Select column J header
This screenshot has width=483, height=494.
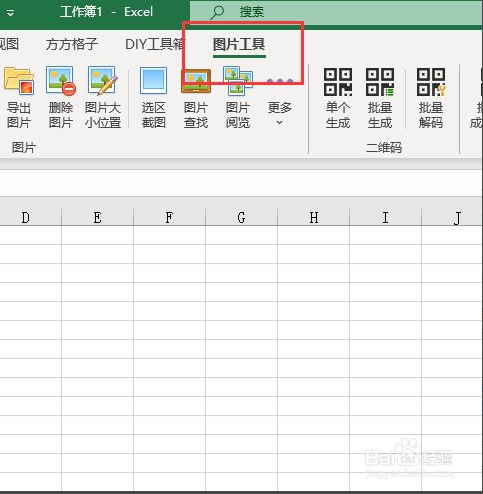click(452, 217)
